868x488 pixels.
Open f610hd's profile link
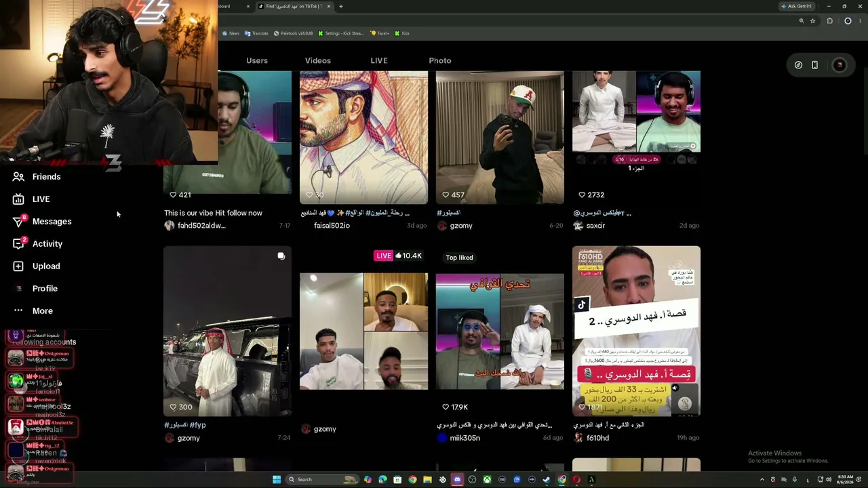click(x=597, y=438)
